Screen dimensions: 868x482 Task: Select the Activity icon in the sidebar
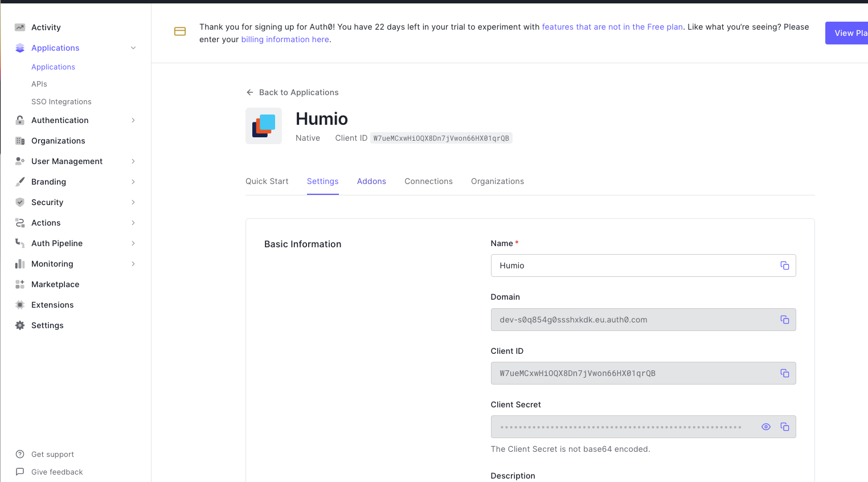coord(20,27)
